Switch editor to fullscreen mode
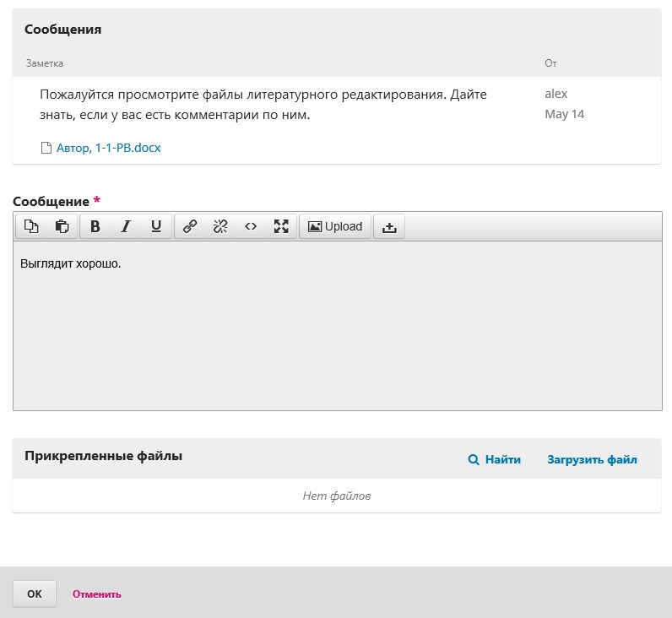672x618 pixels. pyautogui.click(x=281, y=226)
